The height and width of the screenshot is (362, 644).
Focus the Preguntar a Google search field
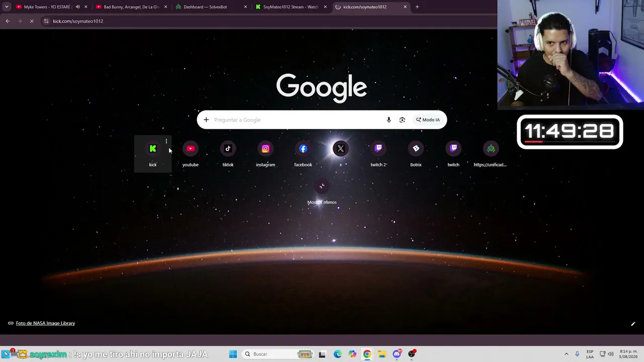tap(297, 120)
